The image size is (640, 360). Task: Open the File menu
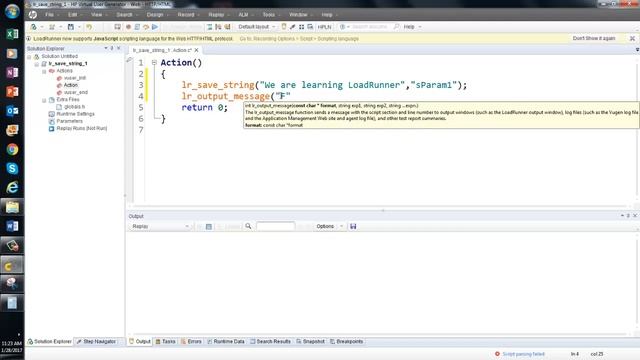(49, 15)
